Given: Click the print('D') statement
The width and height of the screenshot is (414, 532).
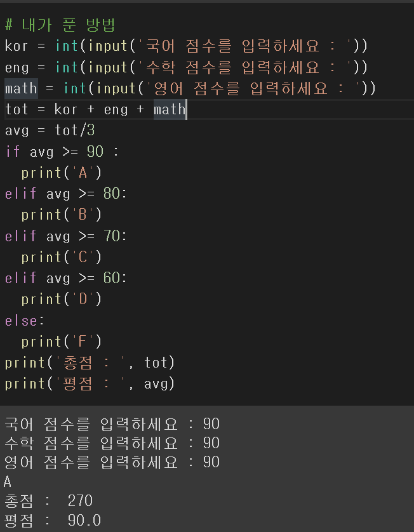Looking at the screenshot, I should point(62,299).
